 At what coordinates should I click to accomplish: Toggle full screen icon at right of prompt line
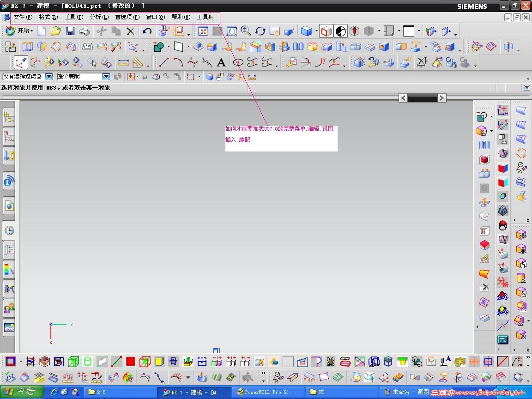526,88
